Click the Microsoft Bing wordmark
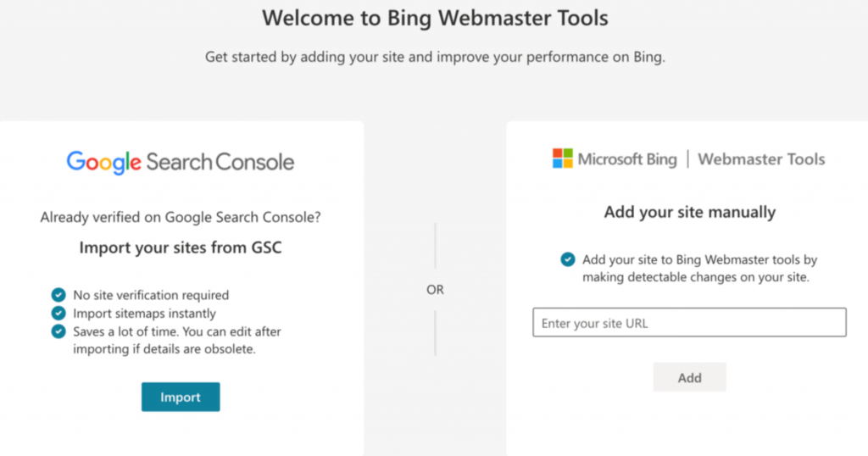 [627, 159]
